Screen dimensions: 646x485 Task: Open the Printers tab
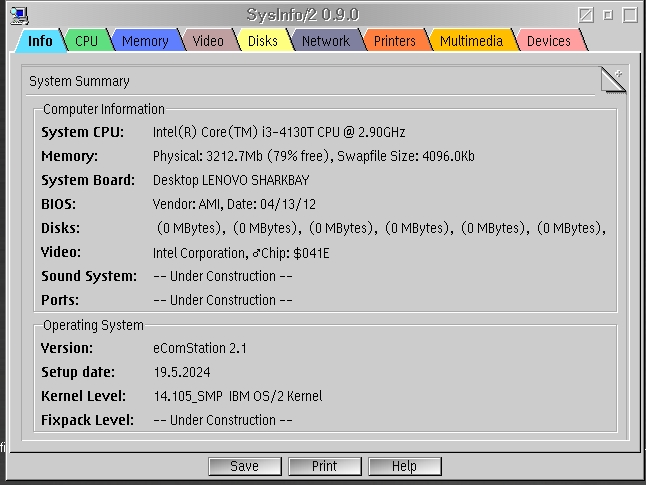click(x=395, y=41)
